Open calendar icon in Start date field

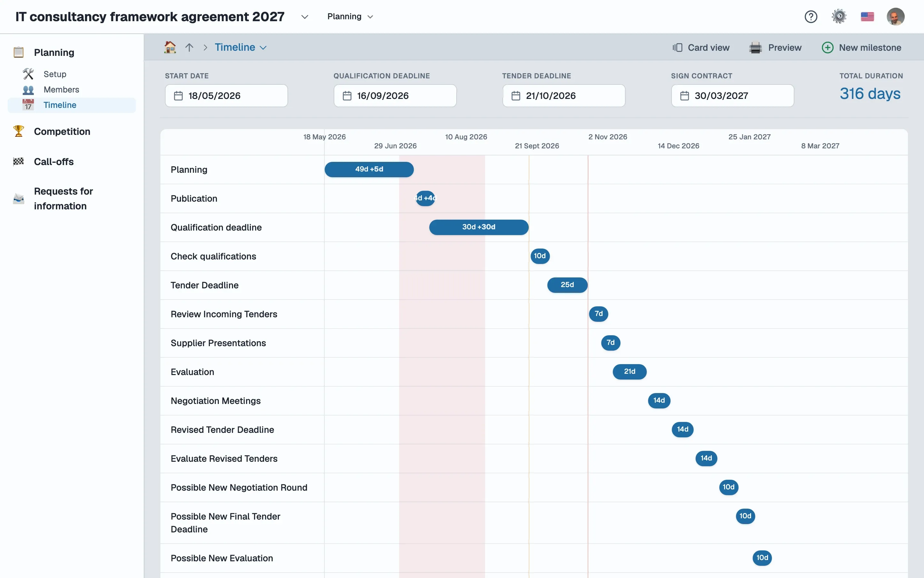[x=178, y=96]
